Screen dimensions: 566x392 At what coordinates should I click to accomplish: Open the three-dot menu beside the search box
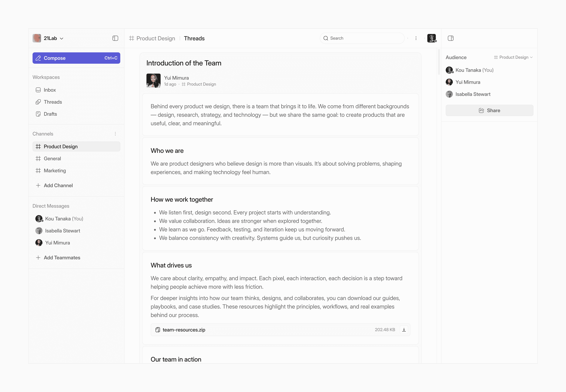coord(416,38)
